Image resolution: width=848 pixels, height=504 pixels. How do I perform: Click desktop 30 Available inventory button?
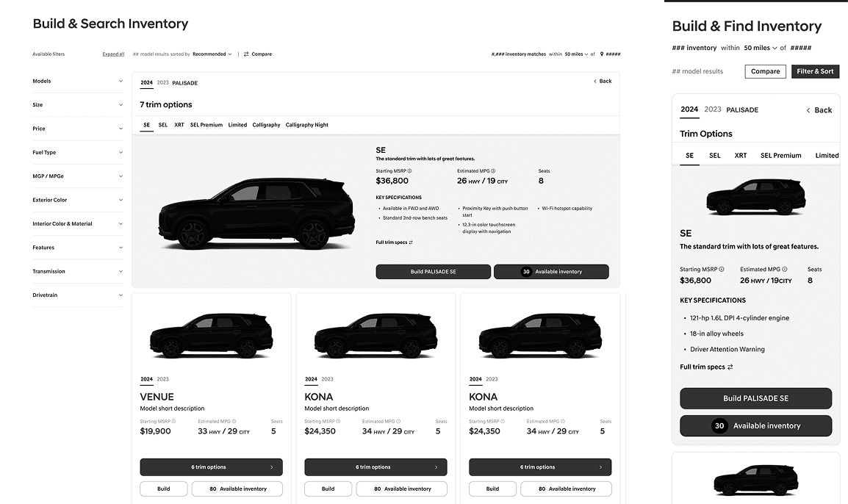551,271
